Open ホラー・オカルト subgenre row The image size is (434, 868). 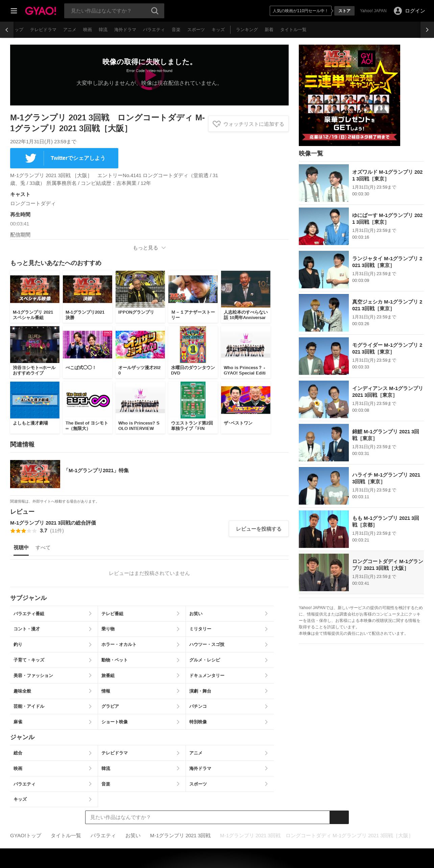point(142,645)
